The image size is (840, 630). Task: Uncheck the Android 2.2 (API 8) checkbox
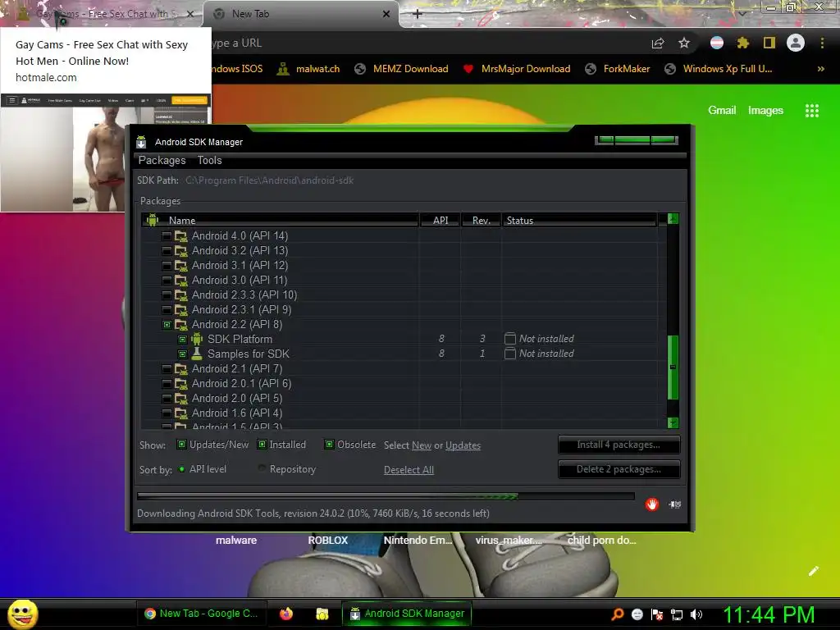click(x=167, y=325)
